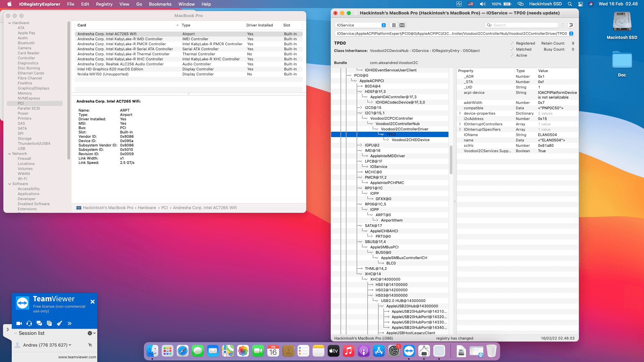Open the Bookmarks menu

[160, 4]
